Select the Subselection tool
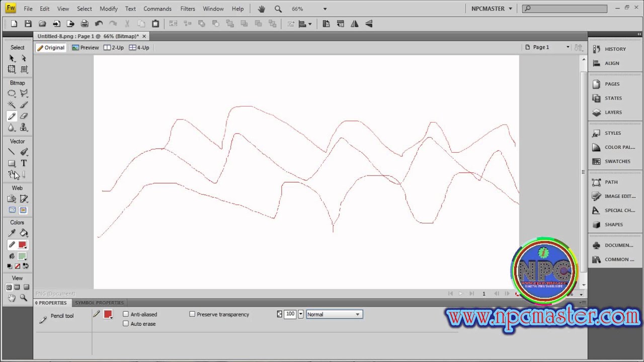Screen dimensions: 644x362 24,58
